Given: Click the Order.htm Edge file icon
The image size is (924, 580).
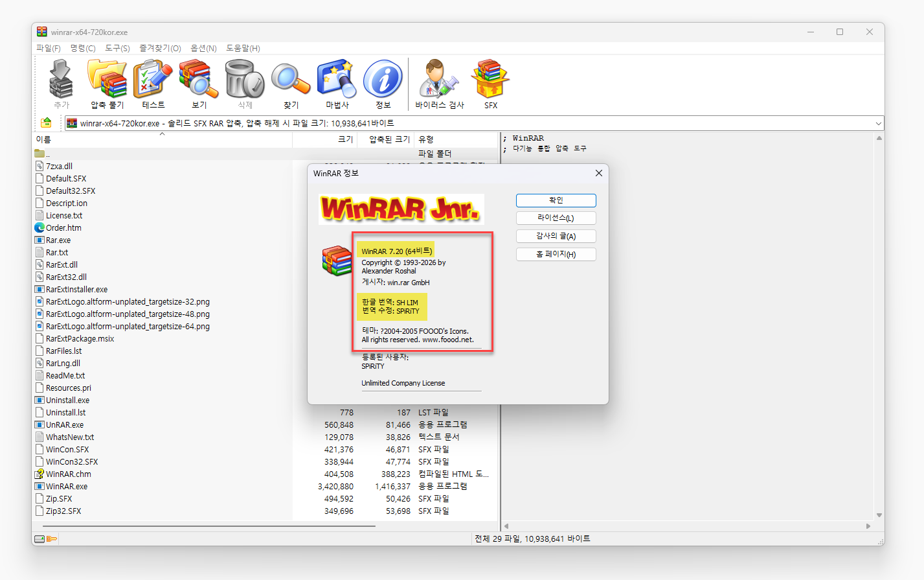Looking at the screenshot, I should pyautogui.click(x=39, y=227).
